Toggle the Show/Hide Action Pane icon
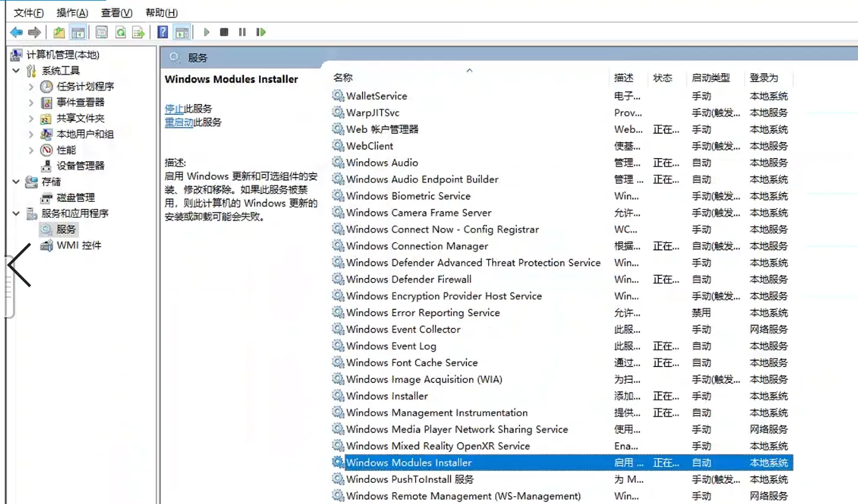Screen dimensions: 858x504 [x=182, y=32]
